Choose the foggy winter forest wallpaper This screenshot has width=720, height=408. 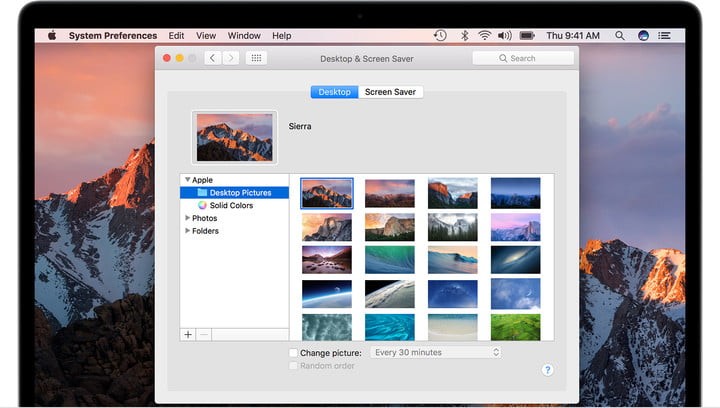click(453, 227)
